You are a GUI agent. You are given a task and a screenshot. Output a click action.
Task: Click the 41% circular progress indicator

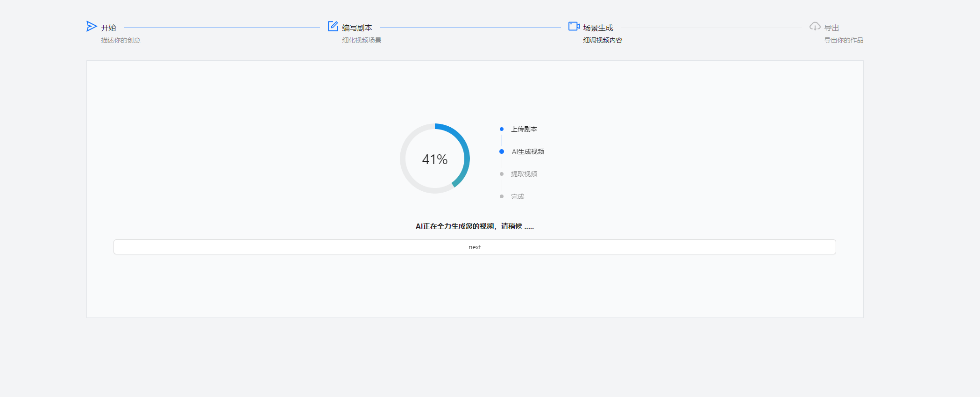tap(435, 159)
